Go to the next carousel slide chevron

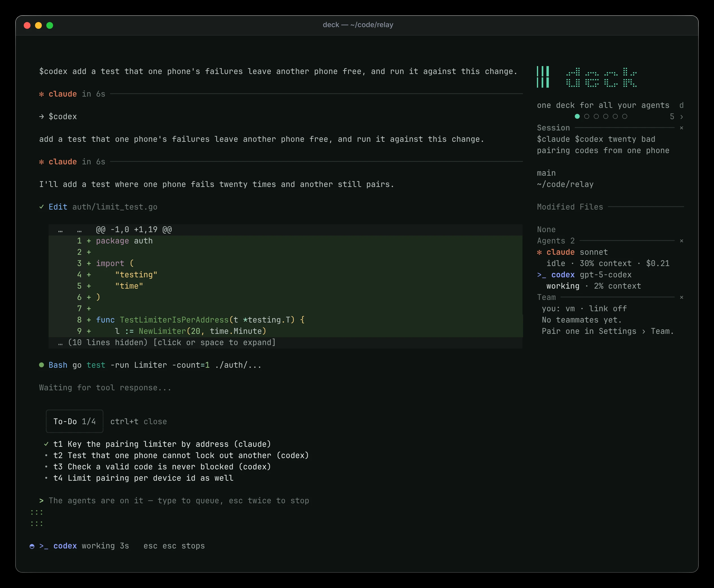pyautogui.click(x=682, y=117)
